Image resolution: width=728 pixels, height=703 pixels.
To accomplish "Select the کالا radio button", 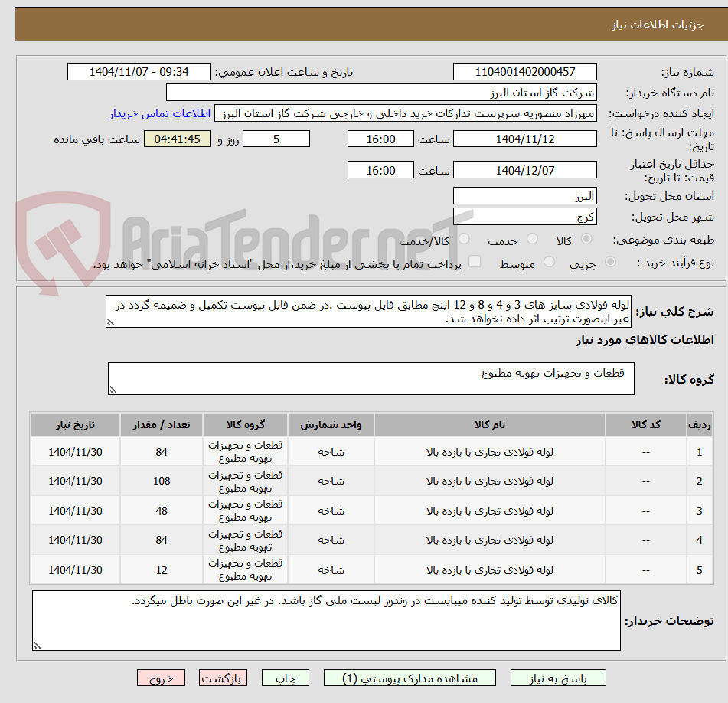I will coord(586,239).
